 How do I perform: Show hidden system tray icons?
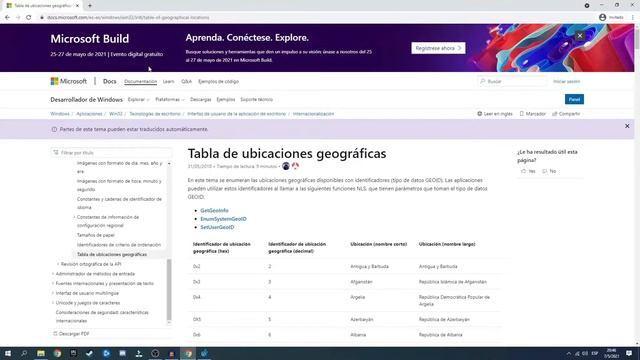[569, 353]
